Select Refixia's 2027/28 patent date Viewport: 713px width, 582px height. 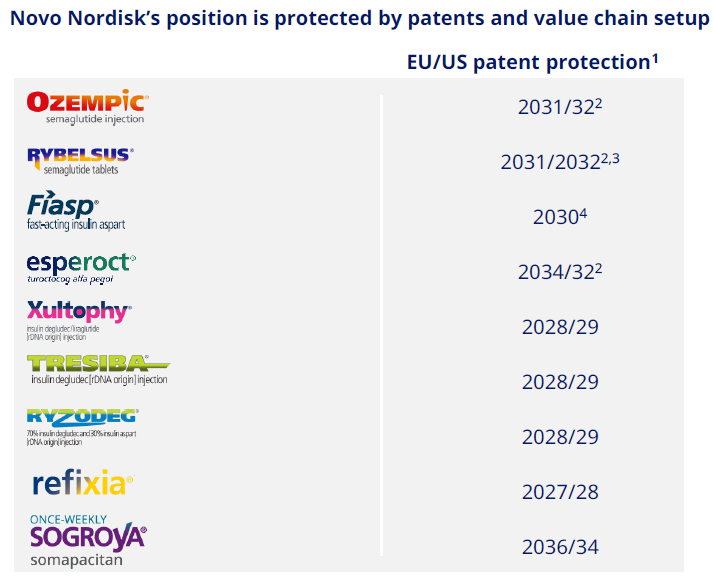click(559, 492)
